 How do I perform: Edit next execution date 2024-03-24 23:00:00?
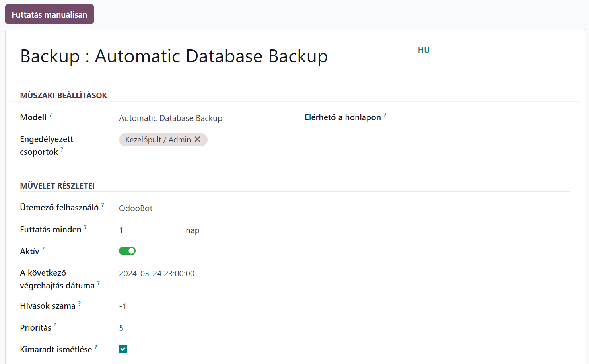coord(157,274)
